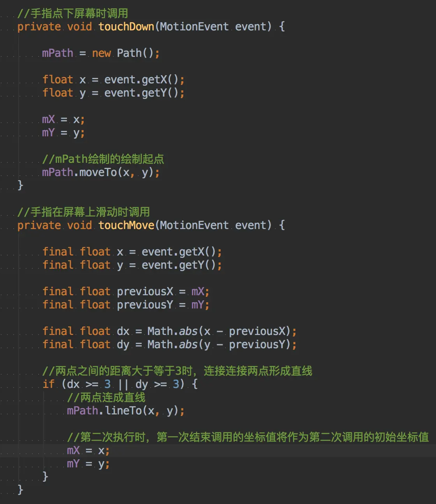Place cursor on touchDown method name
This screenshot has width=436, height=504.
tap(126, 26)
